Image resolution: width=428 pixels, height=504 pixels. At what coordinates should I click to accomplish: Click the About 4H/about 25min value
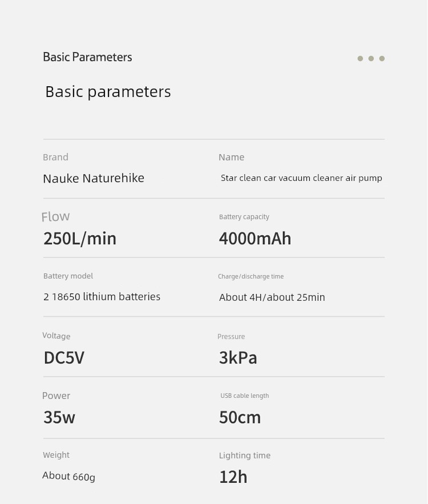[272, 297]
